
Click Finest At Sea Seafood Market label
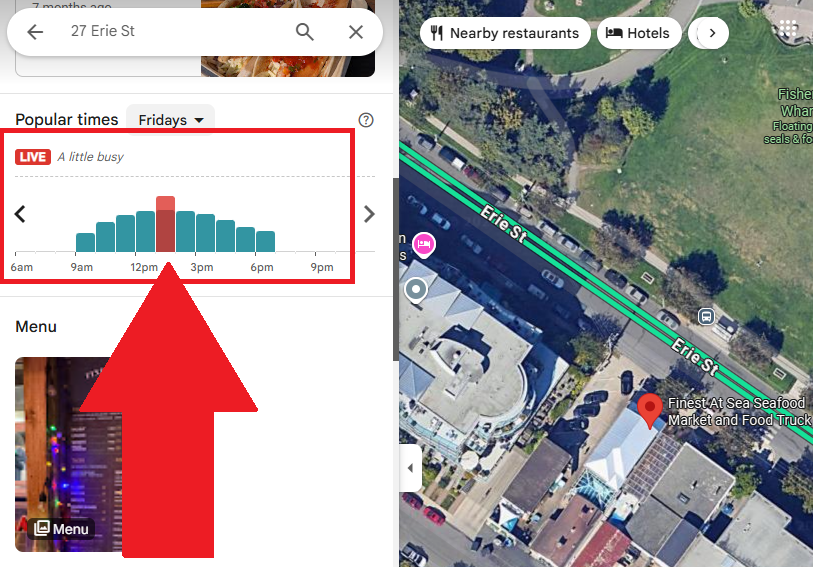point(740,412)
